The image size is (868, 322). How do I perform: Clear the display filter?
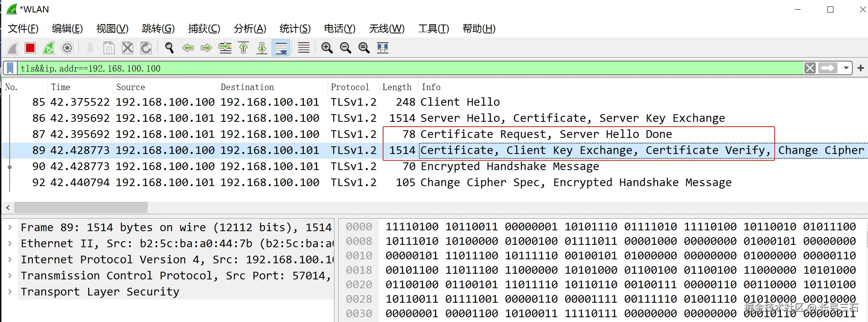click(x=810, y=68)
